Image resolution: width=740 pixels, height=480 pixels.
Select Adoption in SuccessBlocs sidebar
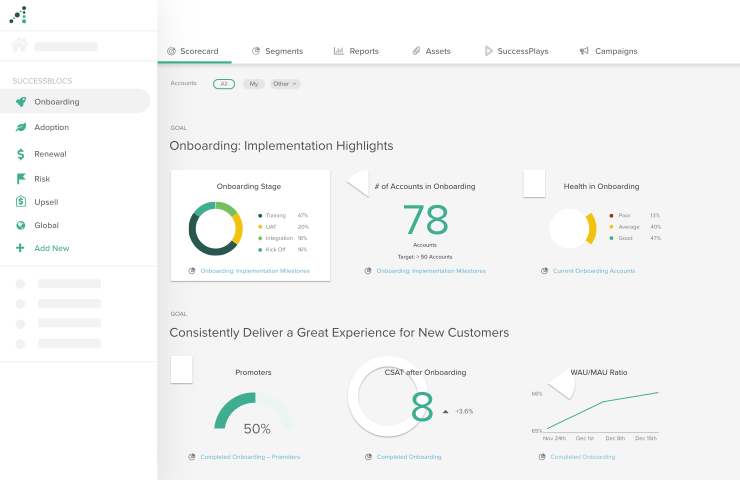(x=51, y=127)
